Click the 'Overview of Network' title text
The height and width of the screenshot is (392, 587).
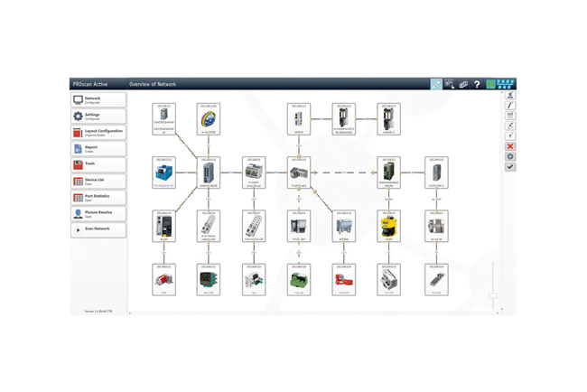point(153,84)
